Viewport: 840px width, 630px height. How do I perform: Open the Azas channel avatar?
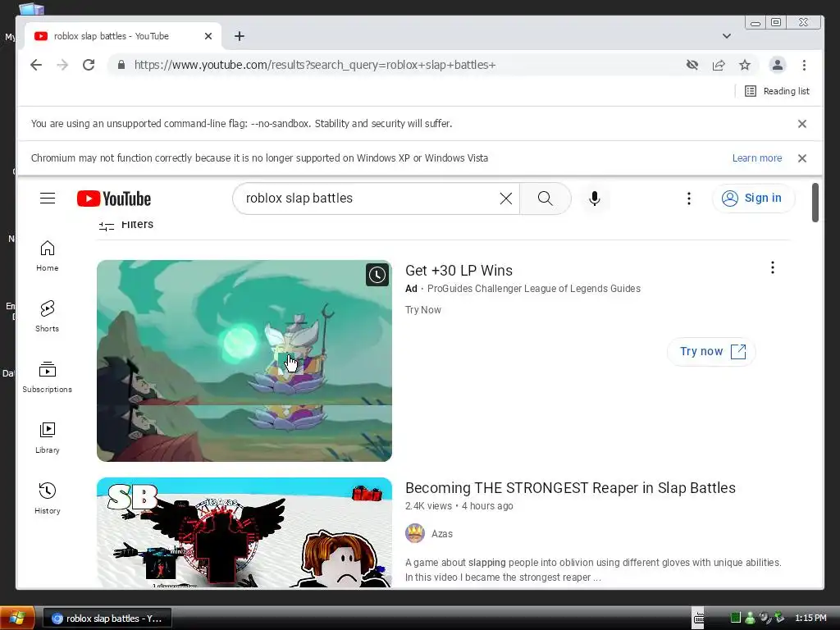click(414, 533)
